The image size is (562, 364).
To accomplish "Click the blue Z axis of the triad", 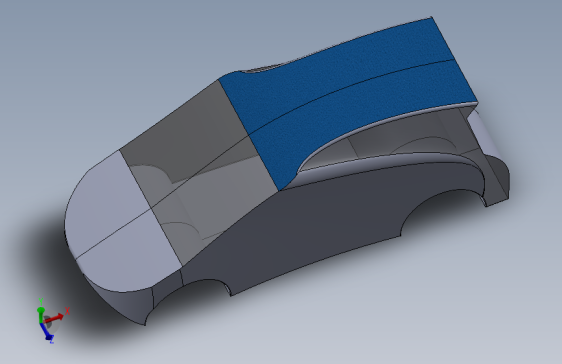I will (47, 332).
